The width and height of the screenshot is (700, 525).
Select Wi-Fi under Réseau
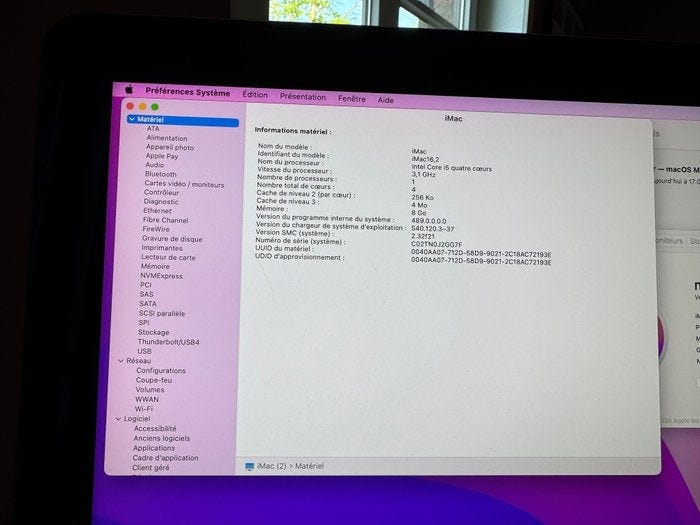pos(144,408)
